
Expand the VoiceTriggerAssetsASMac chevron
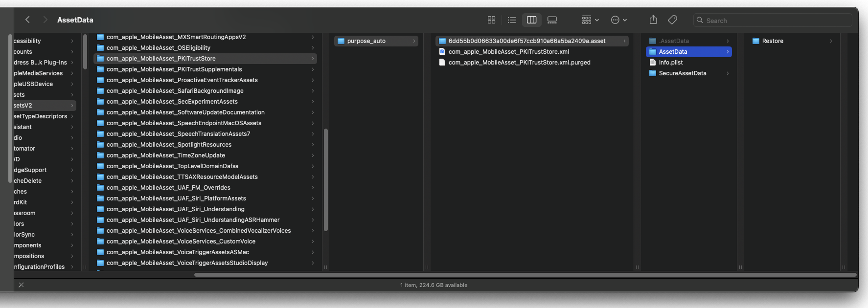pos(313,252)
